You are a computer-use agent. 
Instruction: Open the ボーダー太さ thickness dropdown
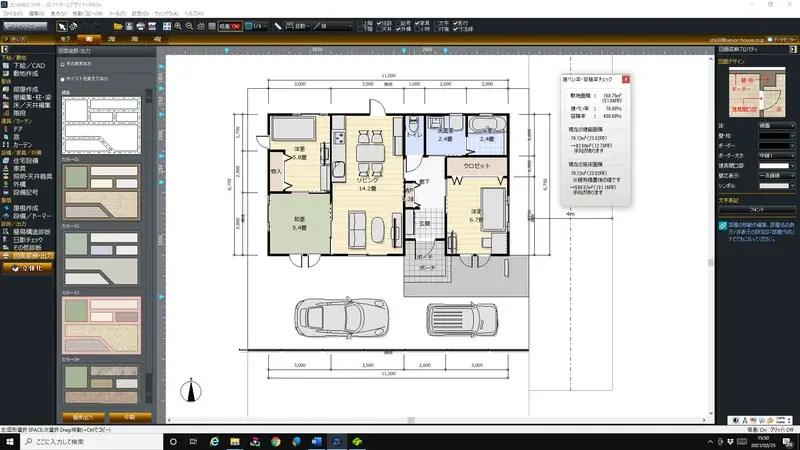(776, 156)
